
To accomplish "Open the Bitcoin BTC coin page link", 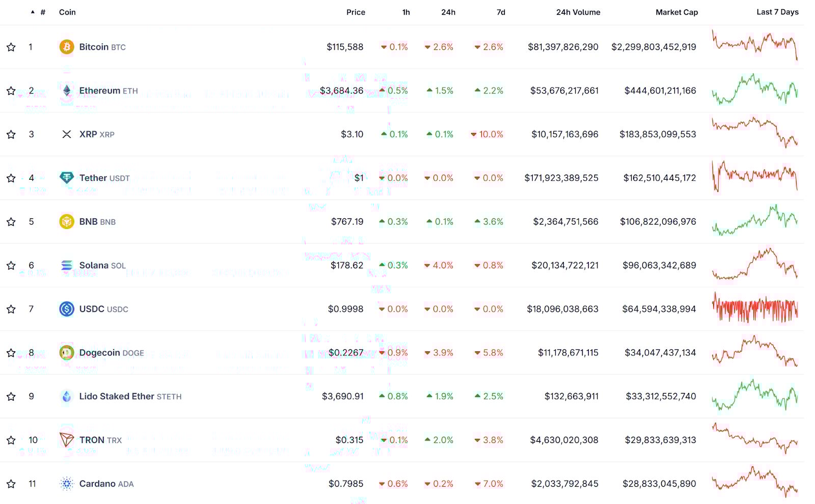I will [x=102, y=47].
